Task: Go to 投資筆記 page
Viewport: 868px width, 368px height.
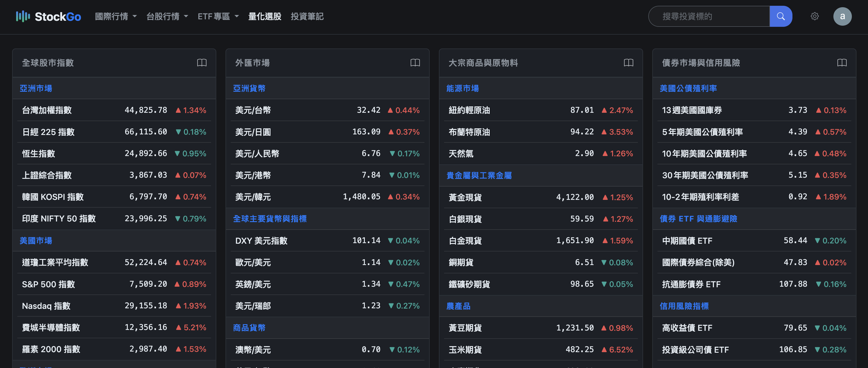Action: coord(307,16)
